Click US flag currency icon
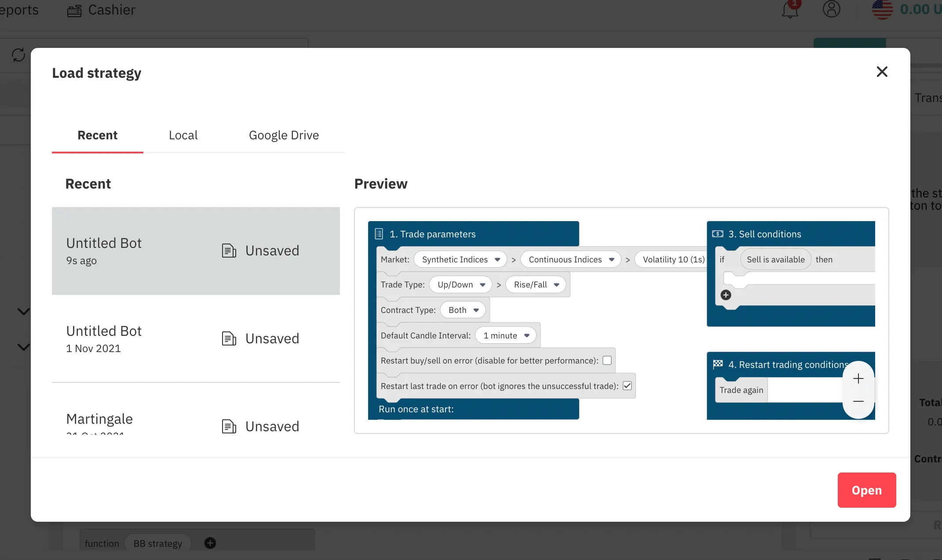942x560 pixels. point(882,9)
